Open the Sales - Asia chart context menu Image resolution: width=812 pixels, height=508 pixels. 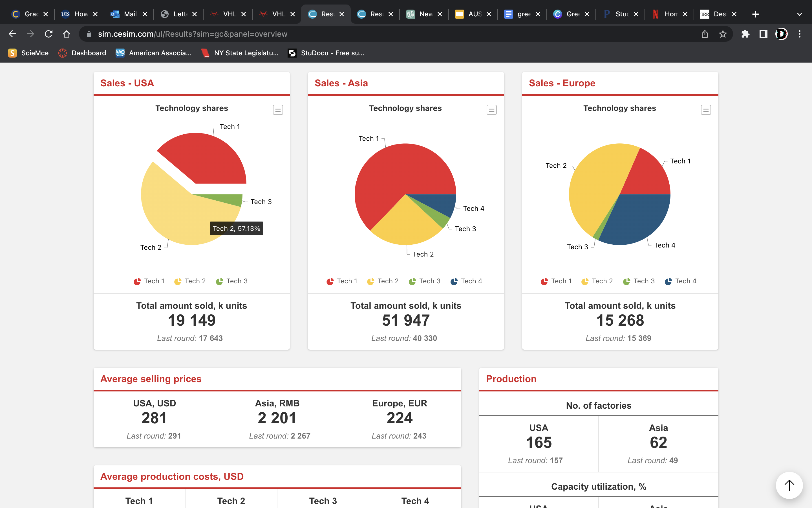pos(491,110)
